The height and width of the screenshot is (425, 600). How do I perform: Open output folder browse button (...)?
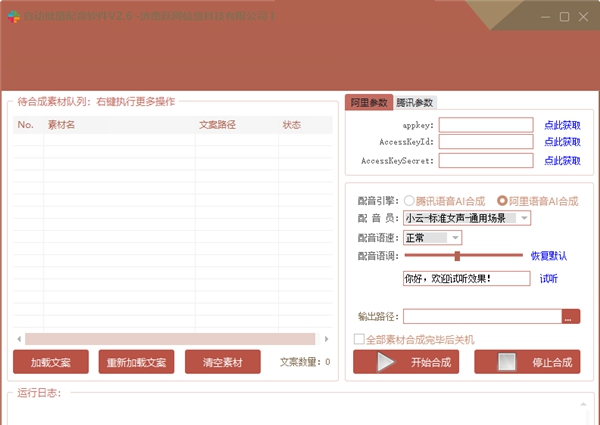pos(571,316)
